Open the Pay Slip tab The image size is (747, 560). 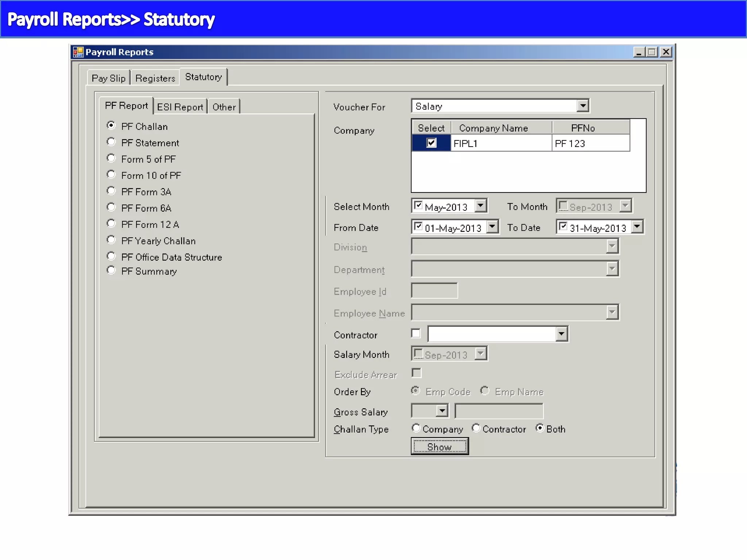tap(108, 78)
